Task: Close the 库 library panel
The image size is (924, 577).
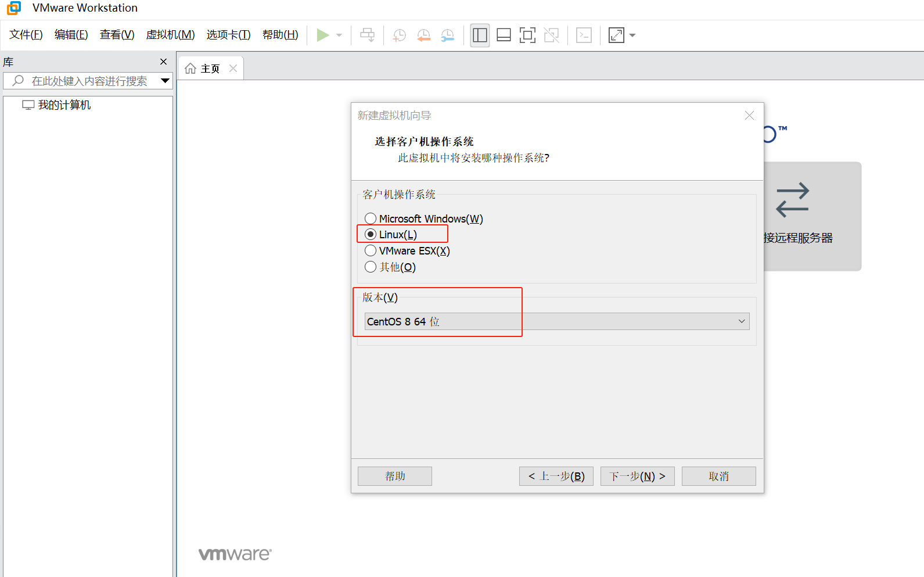Action: pos(164,62)
